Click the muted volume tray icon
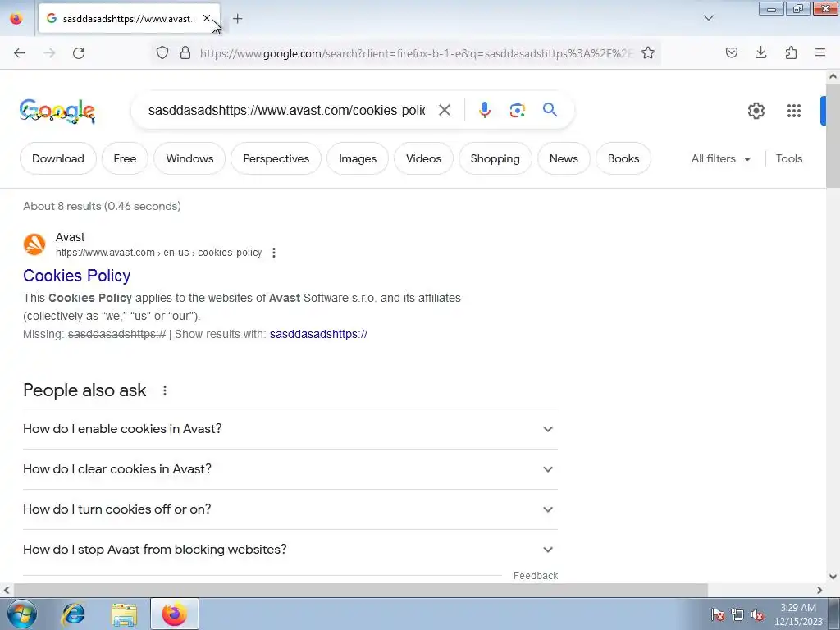840x630 pixels. pyautogui.click(x=757, y=615)
